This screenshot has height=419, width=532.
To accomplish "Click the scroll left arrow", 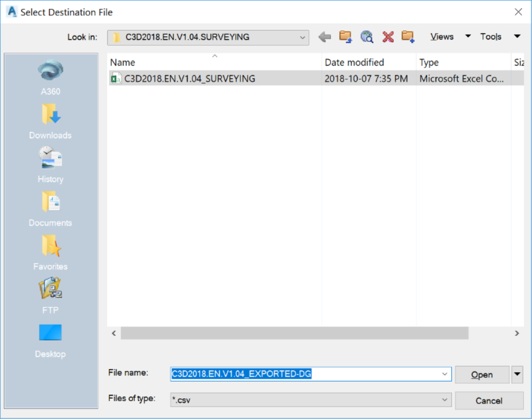I will (114, 333).
